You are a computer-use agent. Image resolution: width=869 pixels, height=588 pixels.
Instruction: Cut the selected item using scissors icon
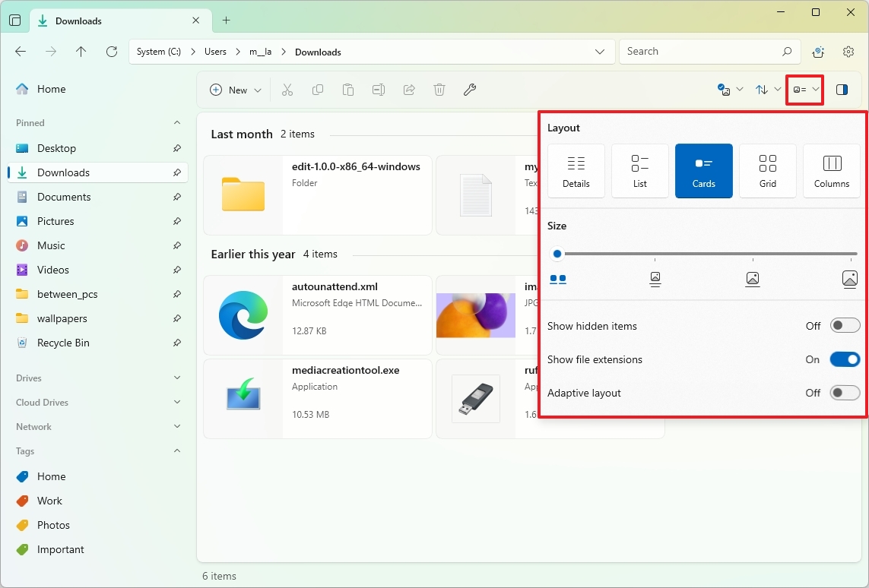click(x=287, y=90)
